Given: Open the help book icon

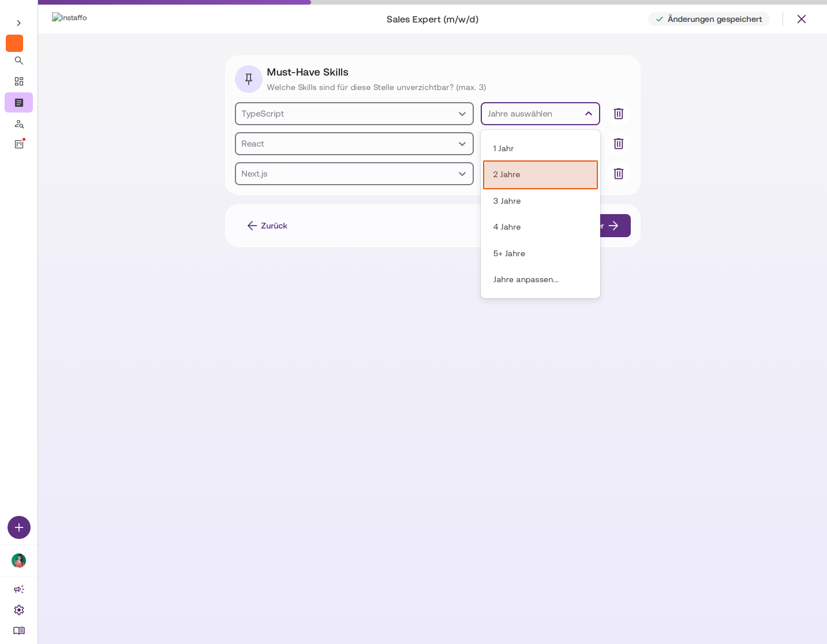Looking at the screenshot, I should (19, 631).
